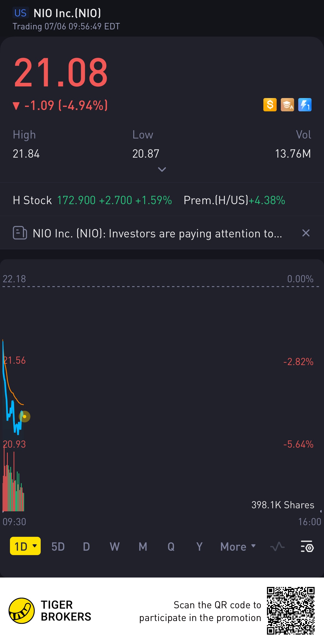This screenshot has width=324, height=644.
Task: Open the news document icon beside the NIO headline
Action: click(x=20, y=233)
